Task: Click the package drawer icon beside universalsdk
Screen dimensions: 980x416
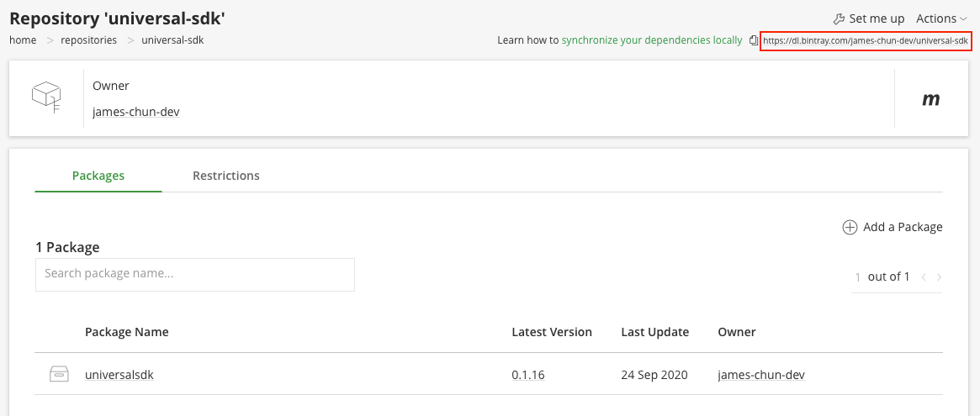Action: point(59,375)
